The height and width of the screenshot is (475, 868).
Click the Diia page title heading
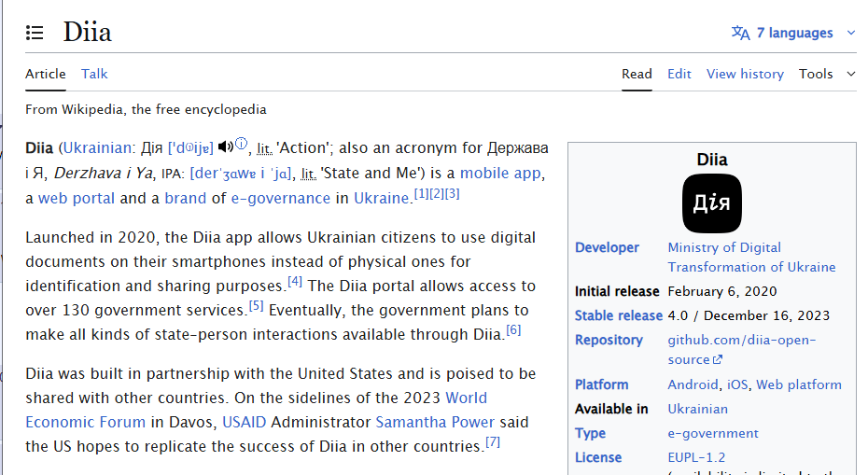click(x=88, y=32)
